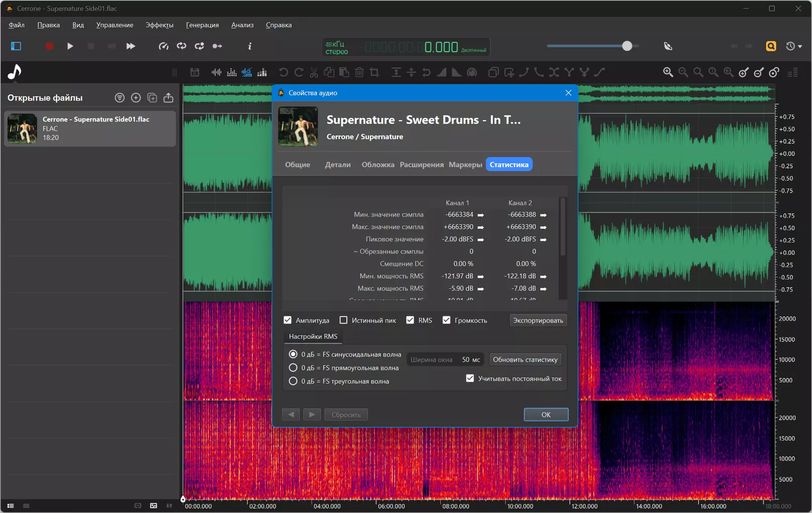Adjust the volume slider knob
The image size is (812, 513).
[627, 46]
